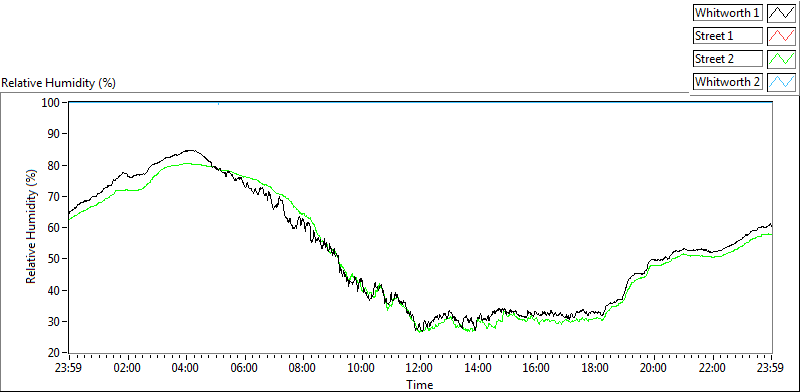Click the vertical Relative Humidity axis label
Screen dimensions: 800x392
click(32, 227)
